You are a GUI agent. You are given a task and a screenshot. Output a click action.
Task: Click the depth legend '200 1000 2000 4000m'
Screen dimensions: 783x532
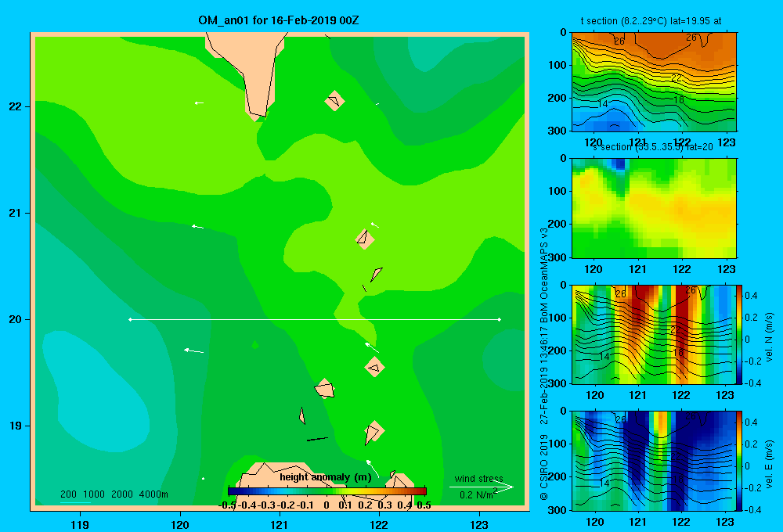114,494
